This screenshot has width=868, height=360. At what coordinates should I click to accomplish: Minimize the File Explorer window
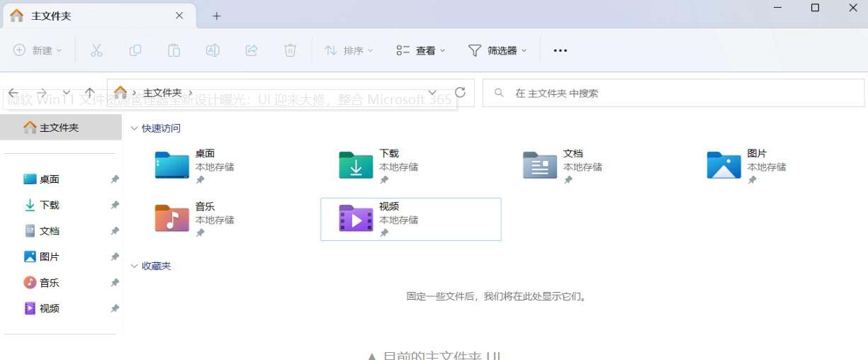point(777,8)
